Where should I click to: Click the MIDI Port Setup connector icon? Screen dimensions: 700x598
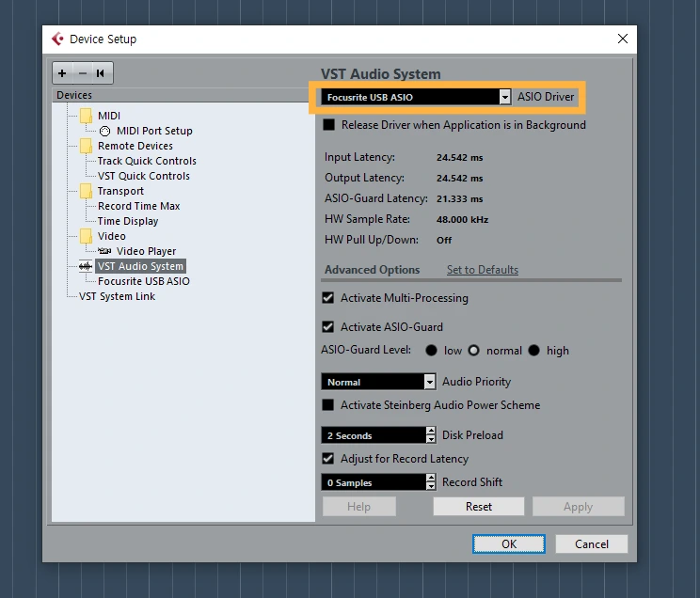[x=105, y=131]
